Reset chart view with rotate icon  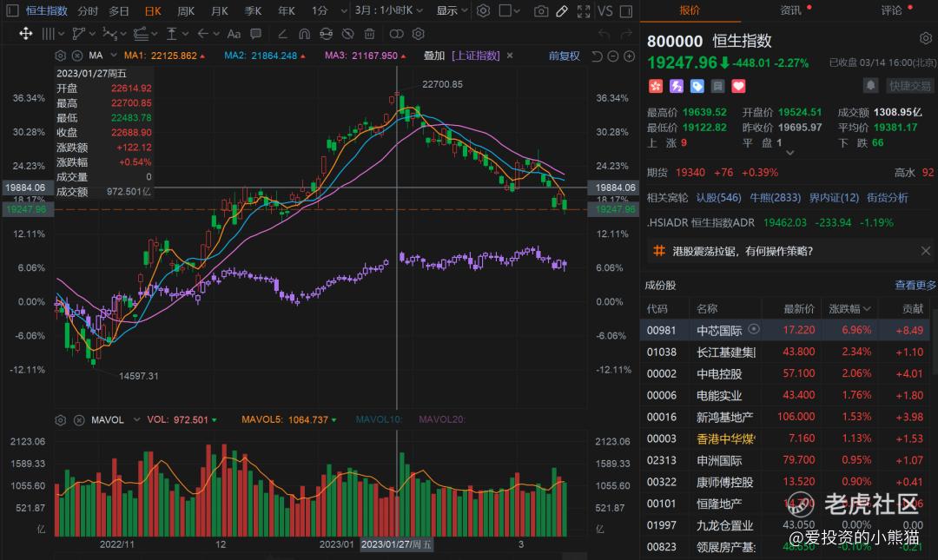click(597, 56)
